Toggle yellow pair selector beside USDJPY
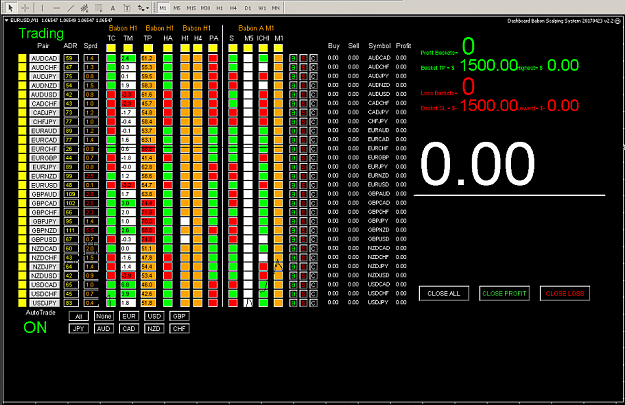 22,303
